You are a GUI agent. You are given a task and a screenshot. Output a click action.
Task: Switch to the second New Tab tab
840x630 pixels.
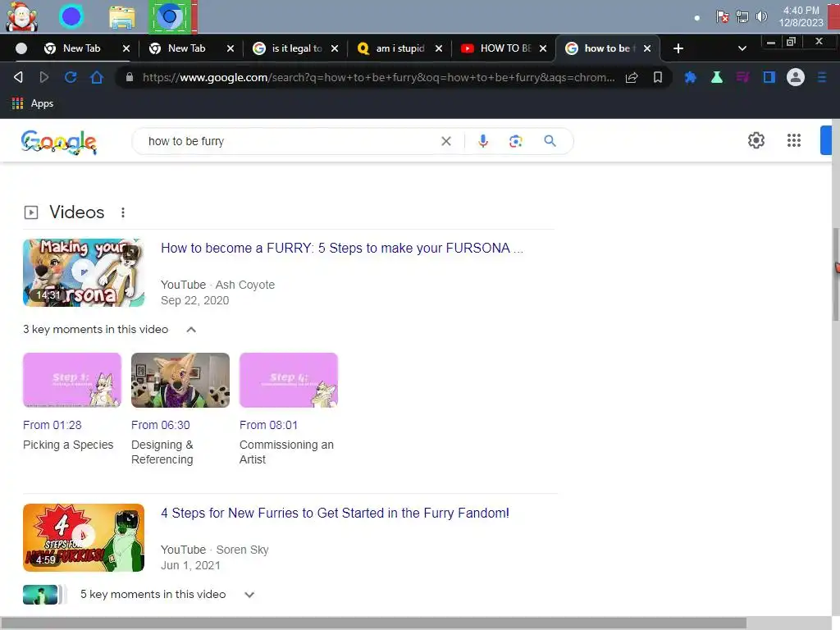(x=186, y=48)
